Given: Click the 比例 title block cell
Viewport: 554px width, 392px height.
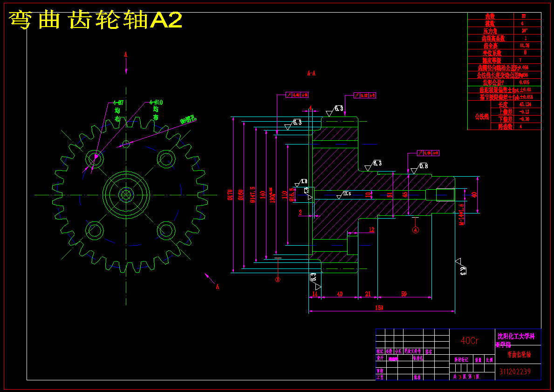Looking at the screenshot, I should 489,360.
